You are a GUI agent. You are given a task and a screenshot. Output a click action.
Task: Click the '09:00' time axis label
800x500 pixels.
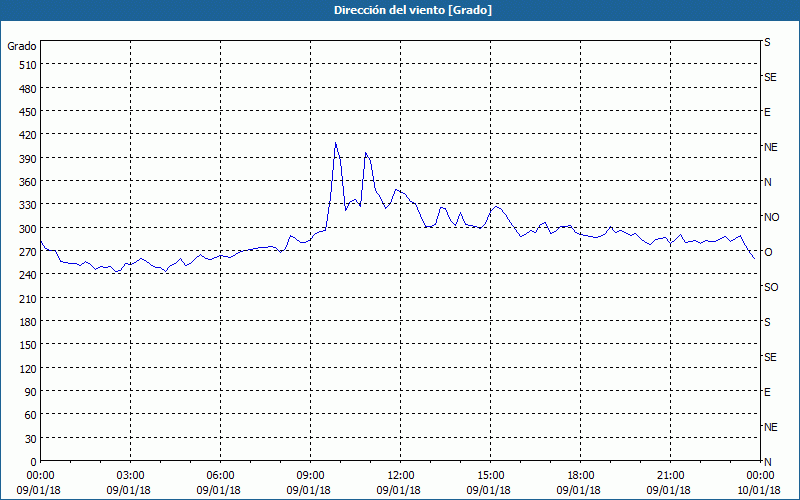point(310,476)
